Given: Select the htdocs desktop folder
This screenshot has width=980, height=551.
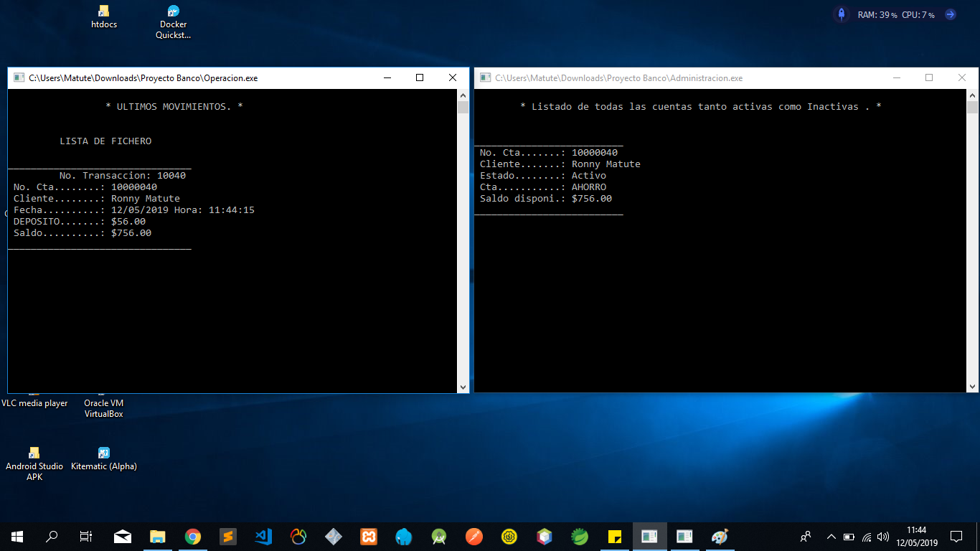Looking at the screenshot, I should [104, 17].
